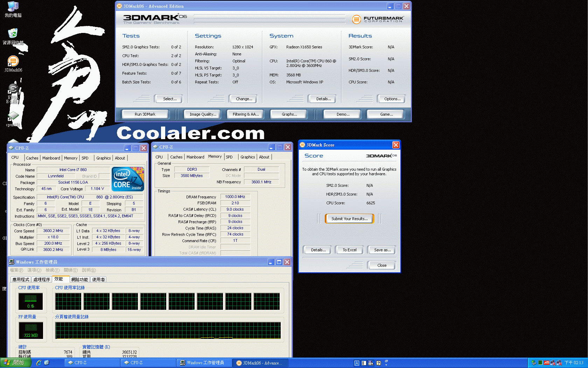Click the second quick launch browser icon

pyautogui.click(x=47, y=363)
